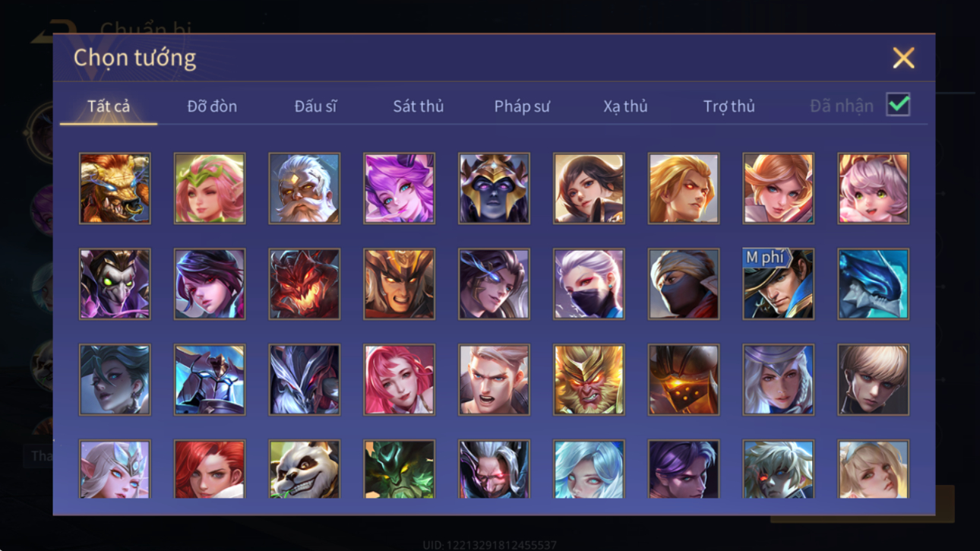Select the orange lion beast hero portrait
The height and width of the screenshot is (551, 980).
click(x=115, y=188)
